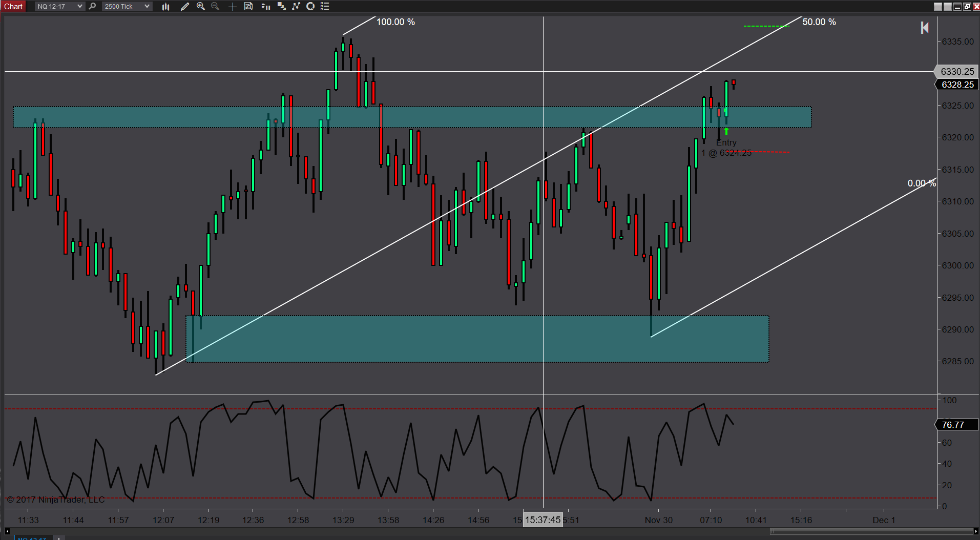Image resolution: width=980 pixels, height=540 pixels.
Task: Click the zoom out magnifier
Action: pos(215,6)
